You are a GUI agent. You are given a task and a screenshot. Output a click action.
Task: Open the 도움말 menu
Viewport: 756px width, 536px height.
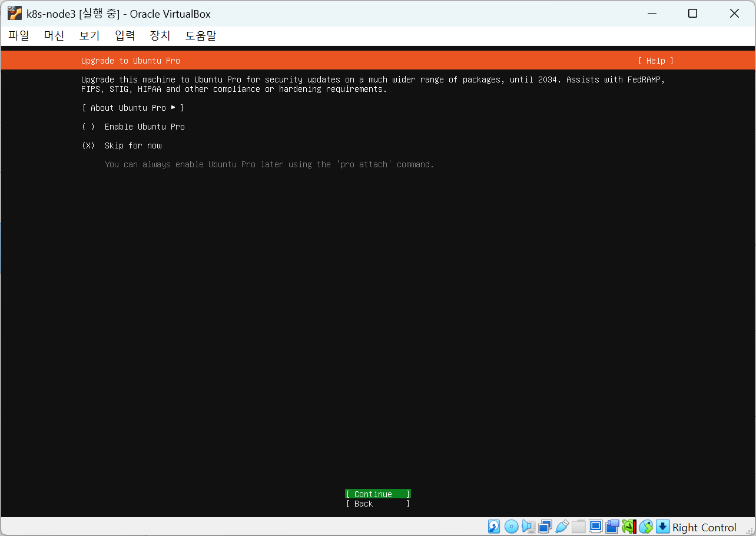tap(201, 35)
